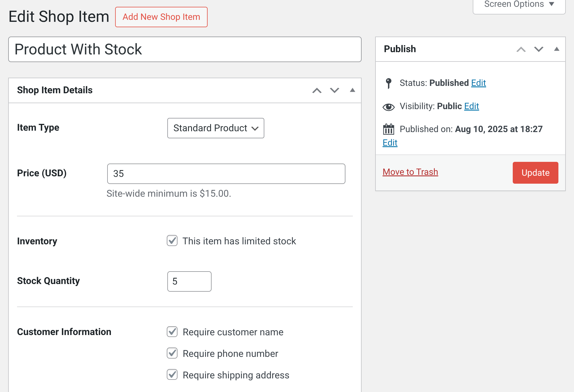Toggle the Publish panel triangle

click(x=556, y=49)
